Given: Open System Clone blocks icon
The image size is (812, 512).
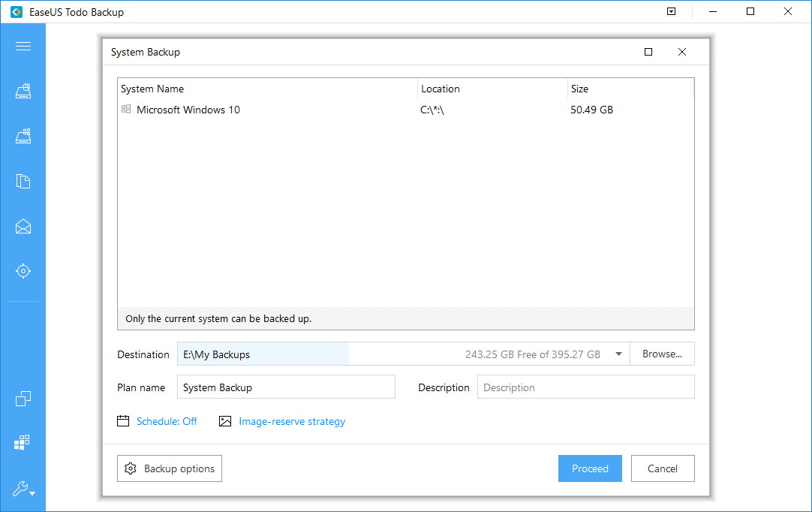Looking at the screenshot, I should click(22, 442).
